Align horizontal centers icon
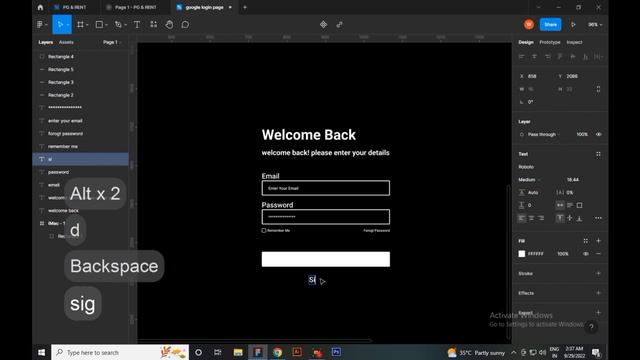 (x=534, y=57)
